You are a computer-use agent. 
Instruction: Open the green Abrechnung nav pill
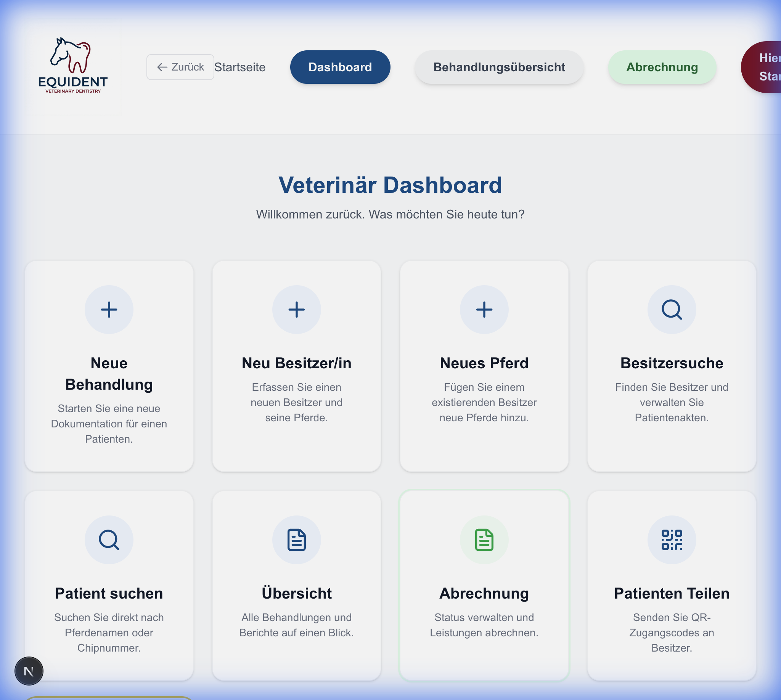pyautogui.click(x=662, y=67)
